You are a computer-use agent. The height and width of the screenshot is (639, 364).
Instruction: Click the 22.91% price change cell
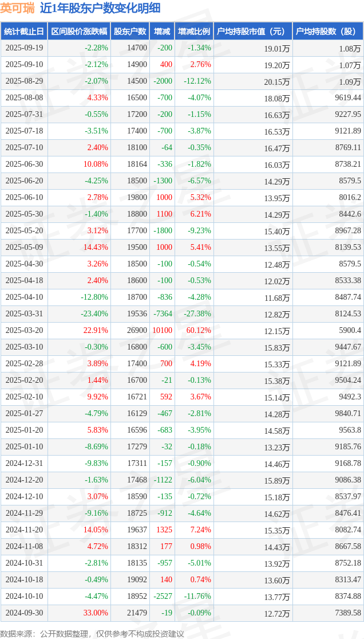[x=96, y=331]
